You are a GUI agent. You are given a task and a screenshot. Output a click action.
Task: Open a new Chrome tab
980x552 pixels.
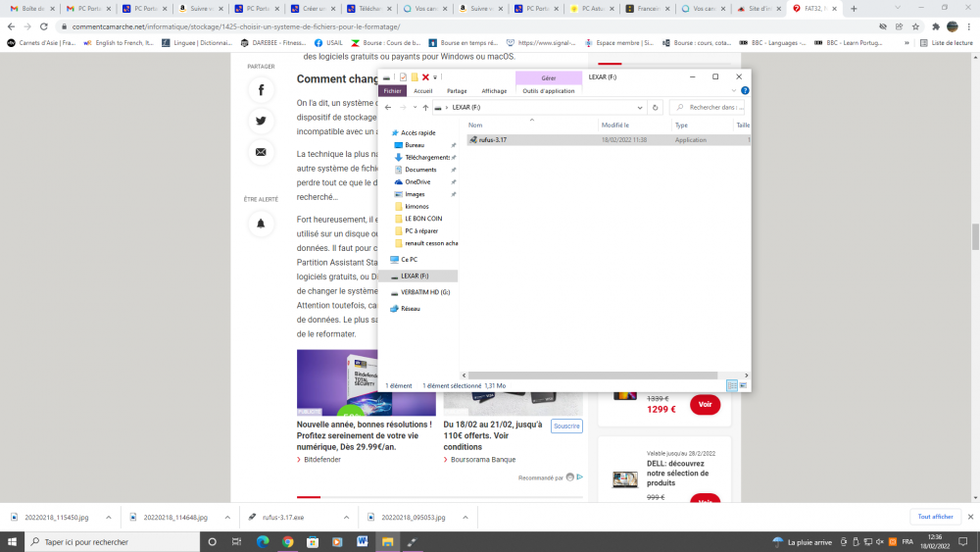click(x=854, y=9)
